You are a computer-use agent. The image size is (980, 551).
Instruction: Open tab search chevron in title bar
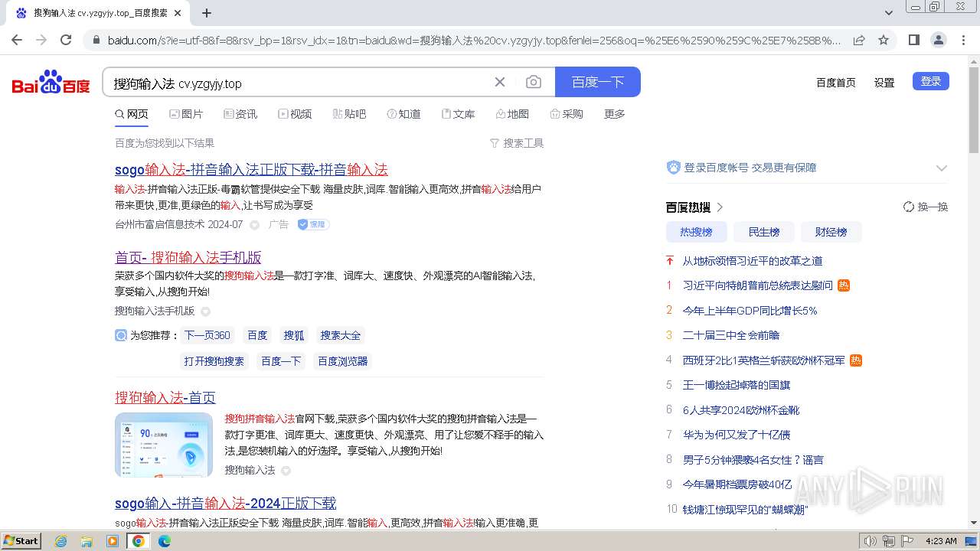(889, 13)
